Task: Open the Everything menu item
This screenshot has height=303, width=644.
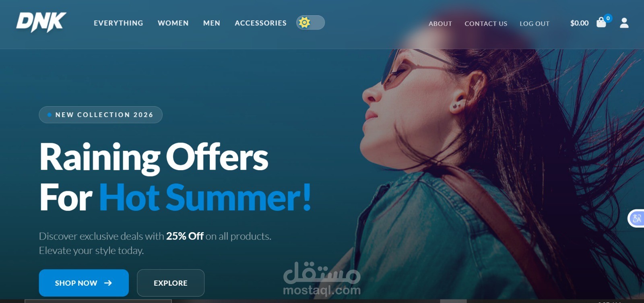Action: click(118, 23)
